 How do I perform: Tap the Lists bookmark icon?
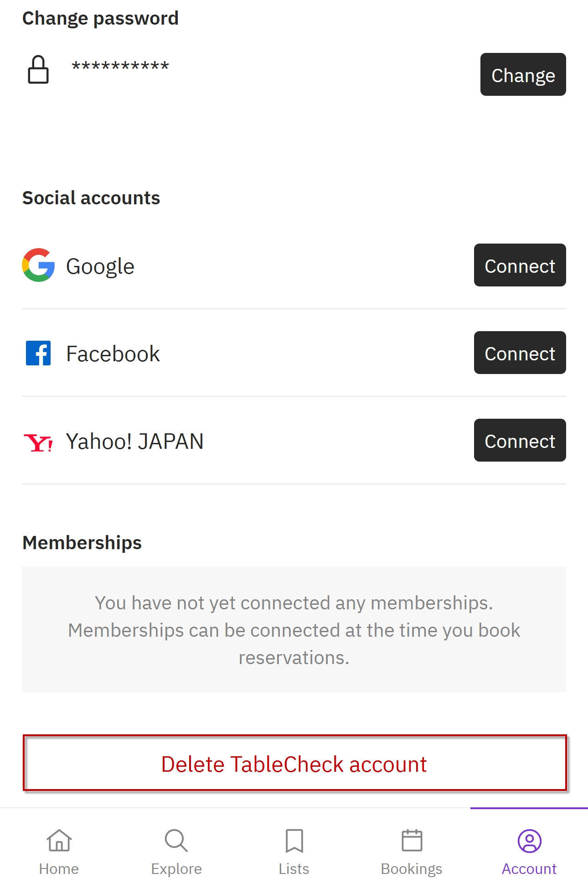[x=294, y=841]
